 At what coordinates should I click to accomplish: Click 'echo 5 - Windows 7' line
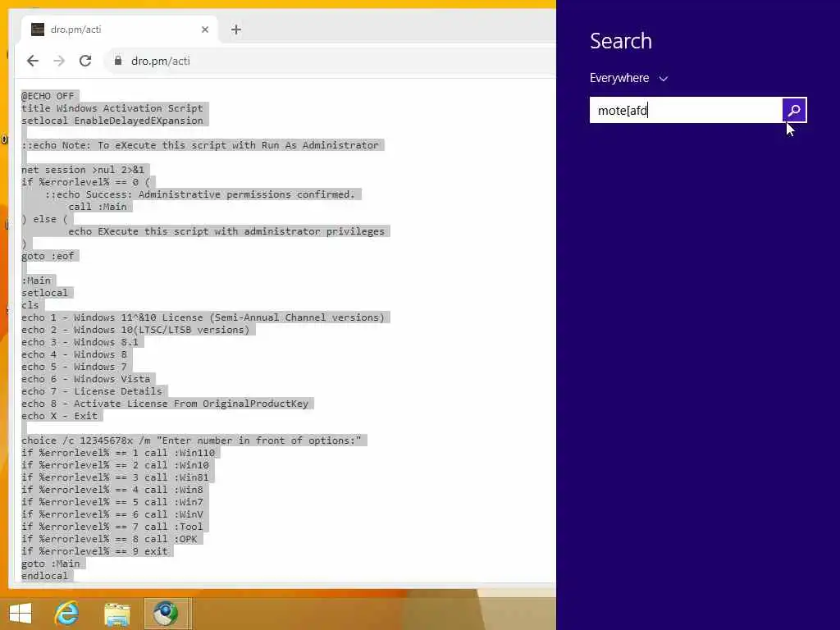pyautogui.click(x=74, y=367)
